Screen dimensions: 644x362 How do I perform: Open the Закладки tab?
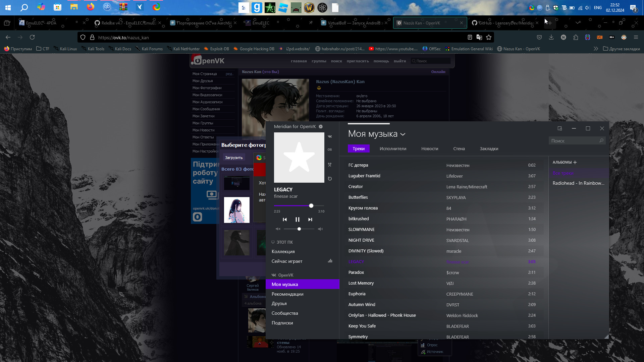click(489, 148)
